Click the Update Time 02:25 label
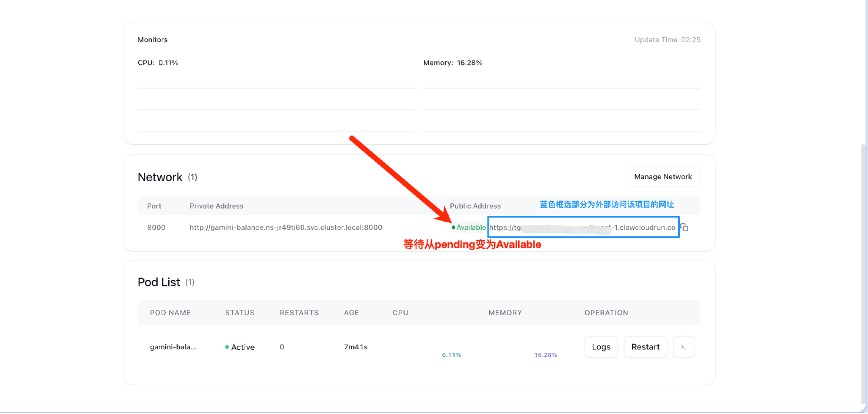 [x=667, y=40]
